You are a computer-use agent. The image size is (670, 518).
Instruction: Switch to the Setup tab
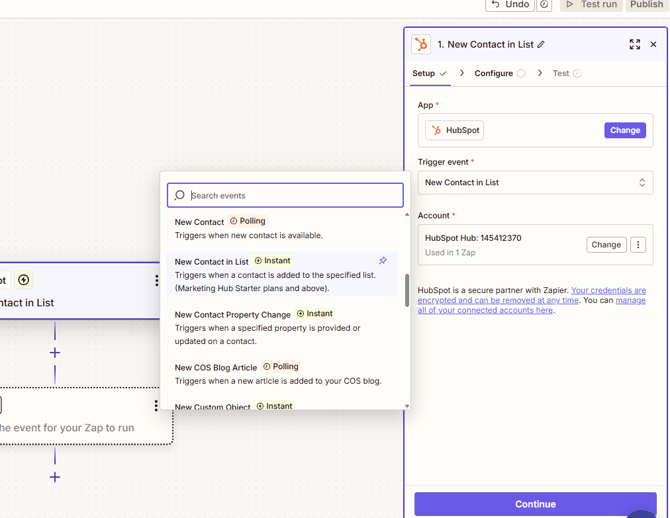pos(429,74)
